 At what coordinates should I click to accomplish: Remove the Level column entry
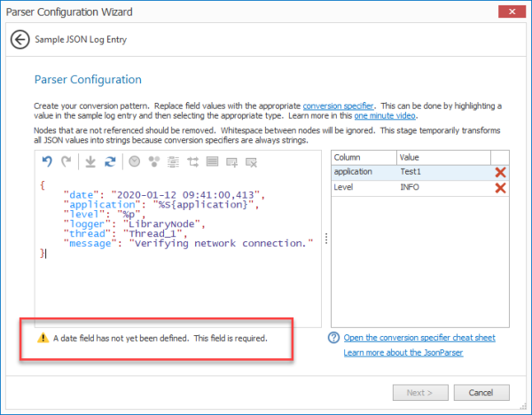[x=500, y=188]
